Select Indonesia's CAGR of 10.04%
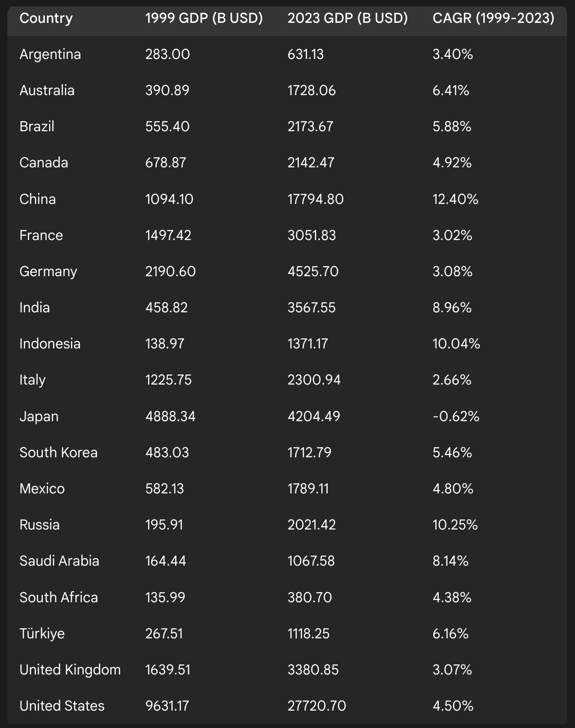Image resolution: width=575 pixels, height=728 pixels. click(456, 344)
